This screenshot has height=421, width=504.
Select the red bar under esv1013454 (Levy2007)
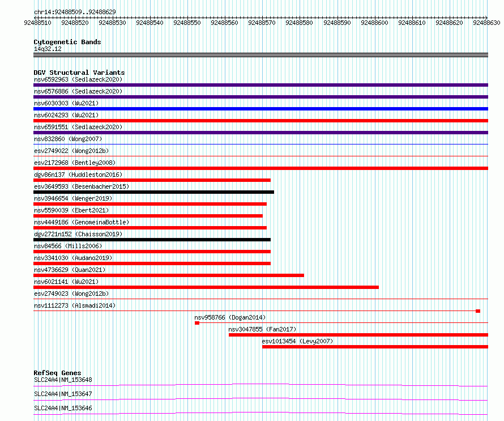375,347
